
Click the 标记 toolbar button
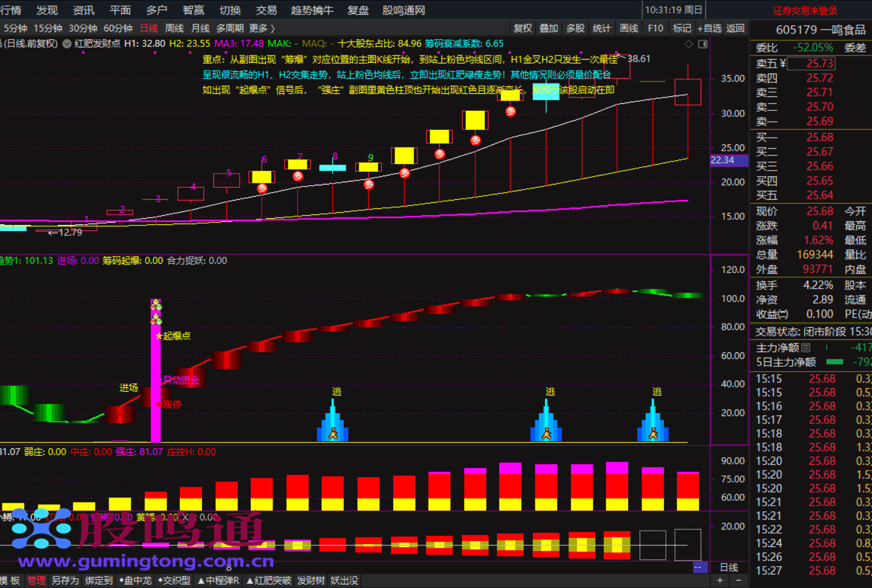(x=682, y=28)
